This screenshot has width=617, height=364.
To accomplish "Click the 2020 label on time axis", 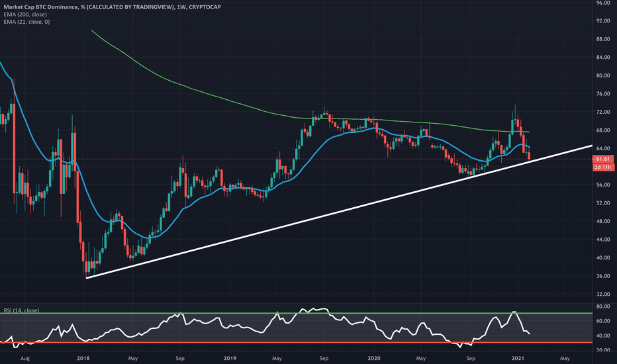I will pyautogui.click(x=374, y=358).
